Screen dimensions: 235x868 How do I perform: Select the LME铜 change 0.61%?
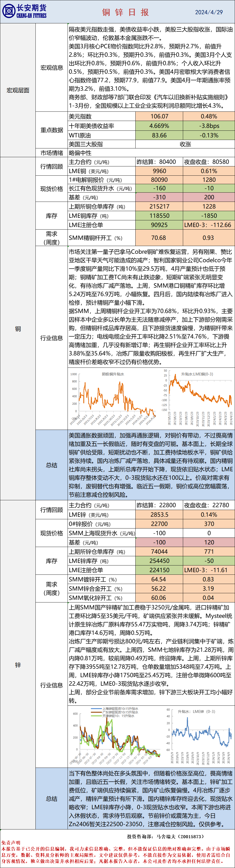(209, 171)
